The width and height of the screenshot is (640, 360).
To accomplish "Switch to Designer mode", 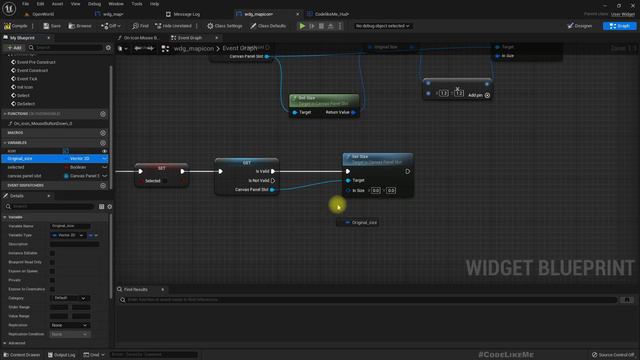I will click(580, 26).
